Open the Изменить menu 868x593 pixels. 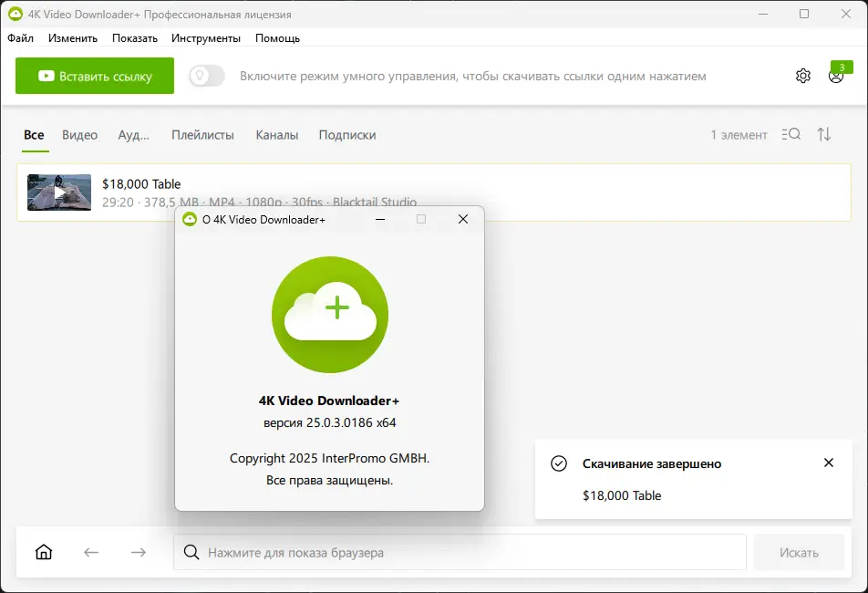point(73,38)
